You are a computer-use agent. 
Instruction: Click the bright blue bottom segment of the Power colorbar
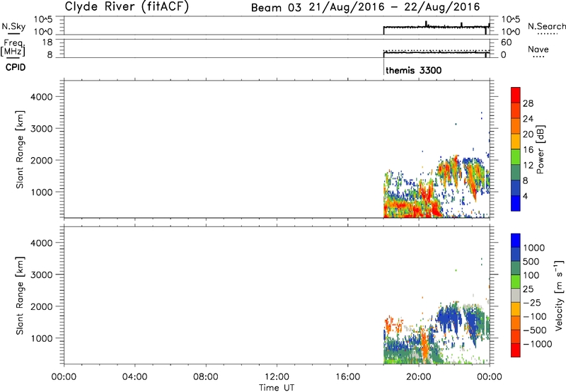tap(516, 203)
